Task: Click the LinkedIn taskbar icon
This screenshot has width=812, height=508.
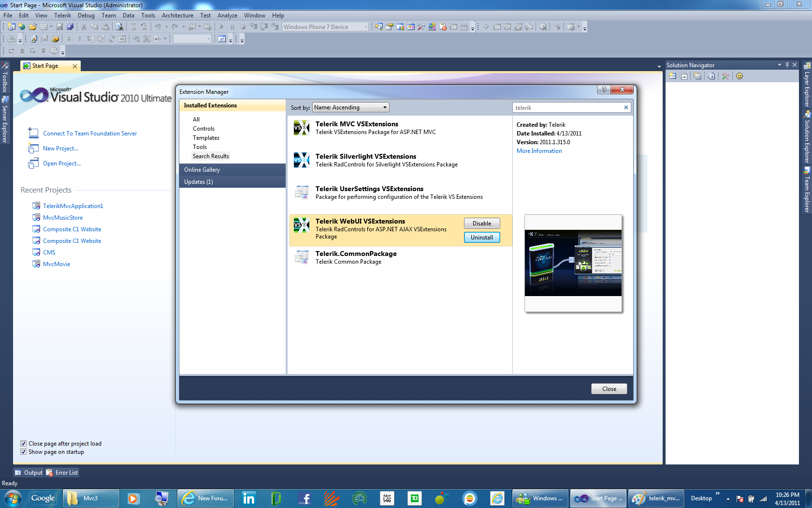Action: (x=248, y=498)
